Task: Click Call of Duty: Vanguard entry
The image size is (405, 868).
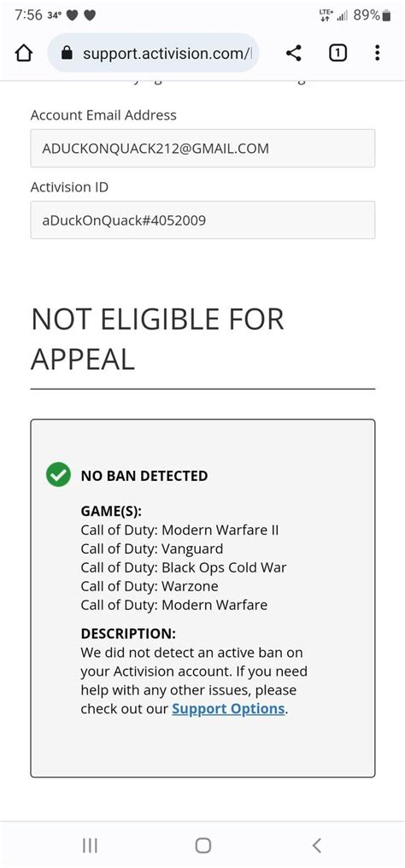Action: click(152, 549)
